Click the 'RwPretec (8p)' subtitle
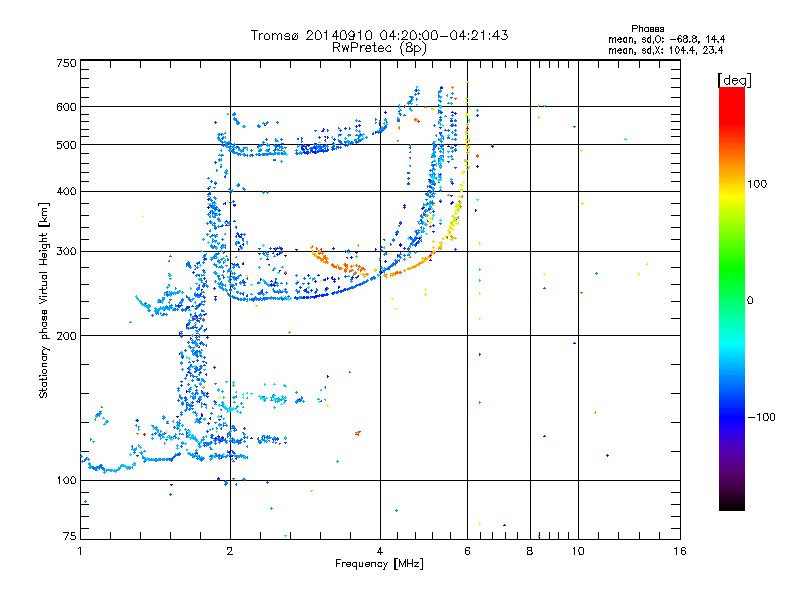This screenshot has width=800, height=600. pos(379,48)
